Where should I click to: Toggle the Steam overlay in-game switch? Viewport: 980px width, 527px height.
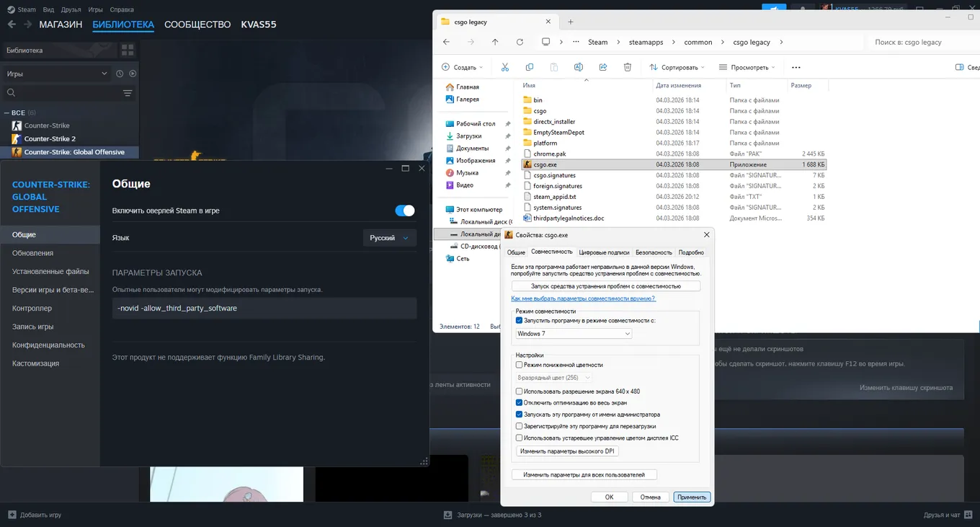405,211
